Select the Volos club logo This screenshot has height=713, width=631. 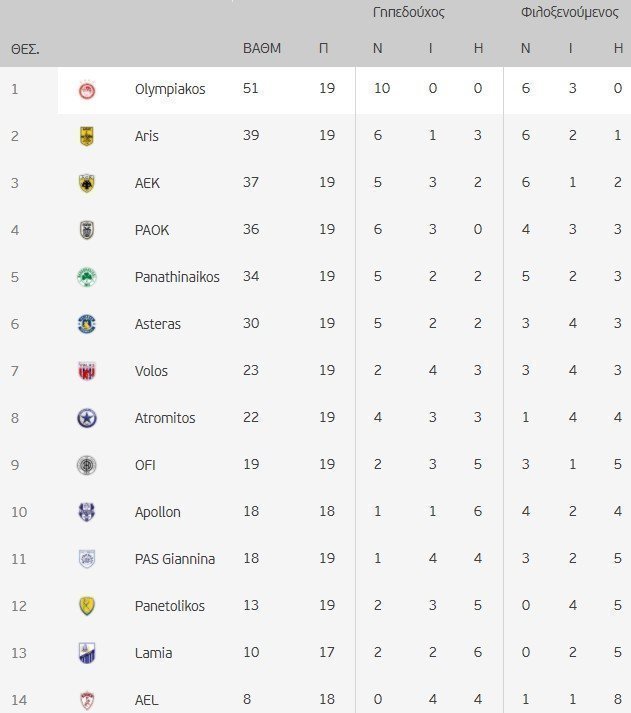87,371
